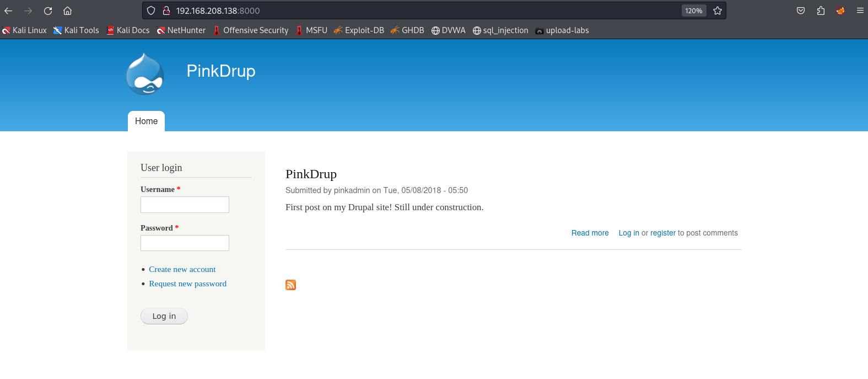This screenshot has height=379, width=868.
Task: Follow the Request new password link
Action: [187, 284]
